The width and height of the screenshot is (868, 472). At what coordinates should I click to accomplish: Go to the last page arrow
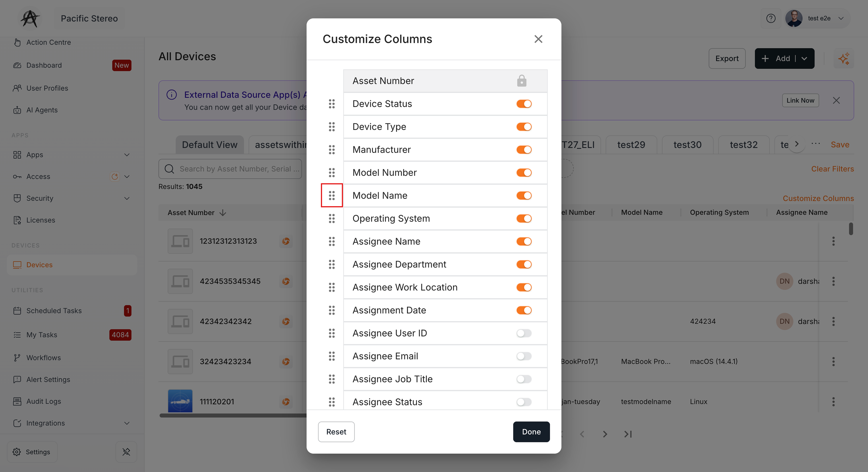(628, 434)
